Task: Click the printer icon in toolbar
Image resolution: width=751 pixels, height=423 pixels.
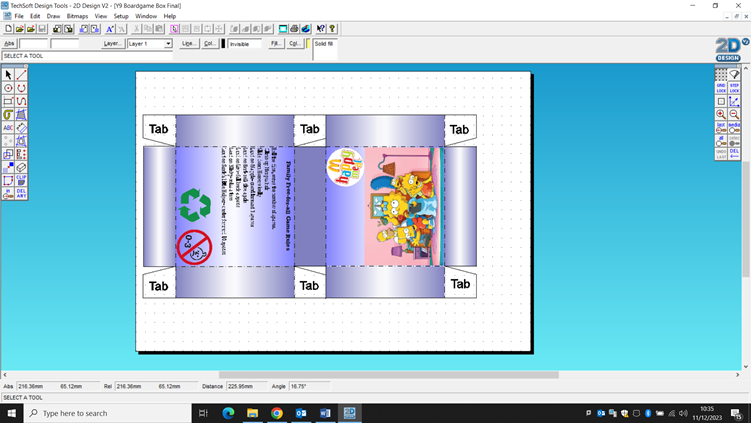Action: click(x=294, y=29)
